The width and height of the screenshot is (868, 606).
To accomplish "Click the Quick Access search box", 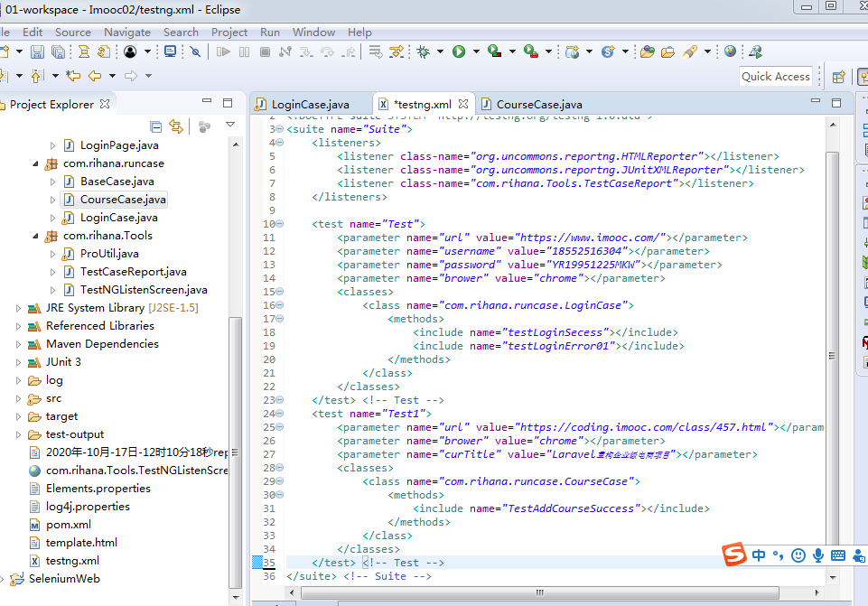I will (775, 77).
